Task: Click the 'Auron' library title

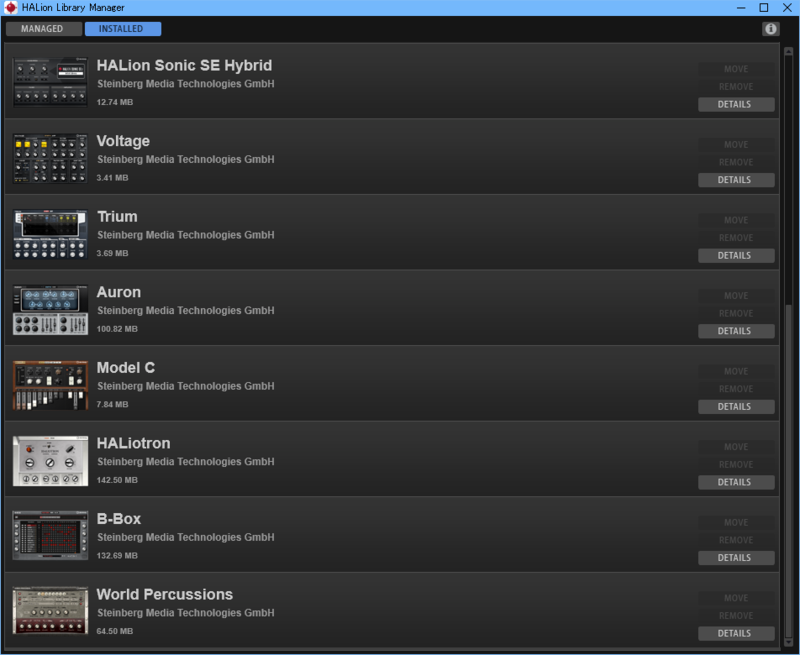Action: pyautogui.click(x=118, y=292)
